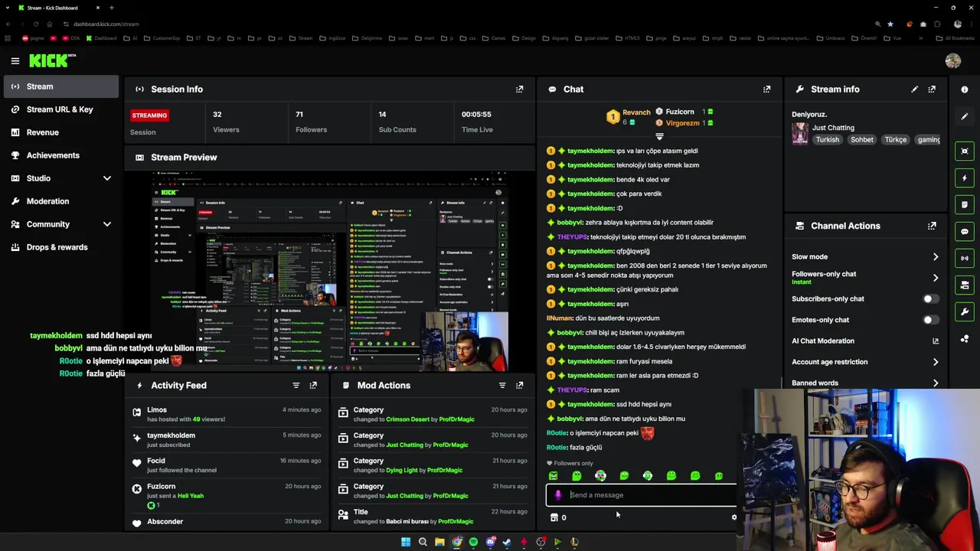
Task: Open File Explorer from taskbar
Action: point(439,542)
